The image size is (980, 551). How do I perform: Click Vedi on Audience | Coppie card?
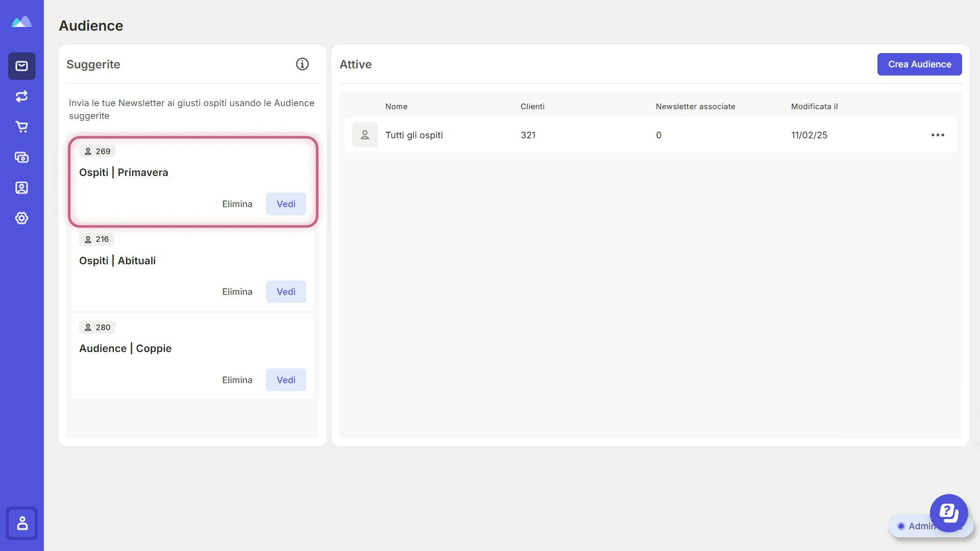coord(286,380)
